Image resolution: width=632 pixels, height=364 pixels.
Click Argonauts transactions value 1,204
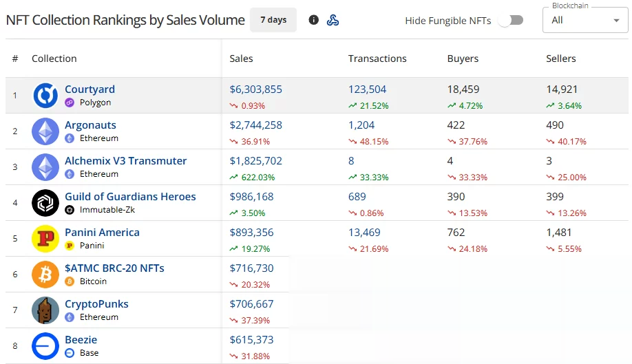coord(361,125)
